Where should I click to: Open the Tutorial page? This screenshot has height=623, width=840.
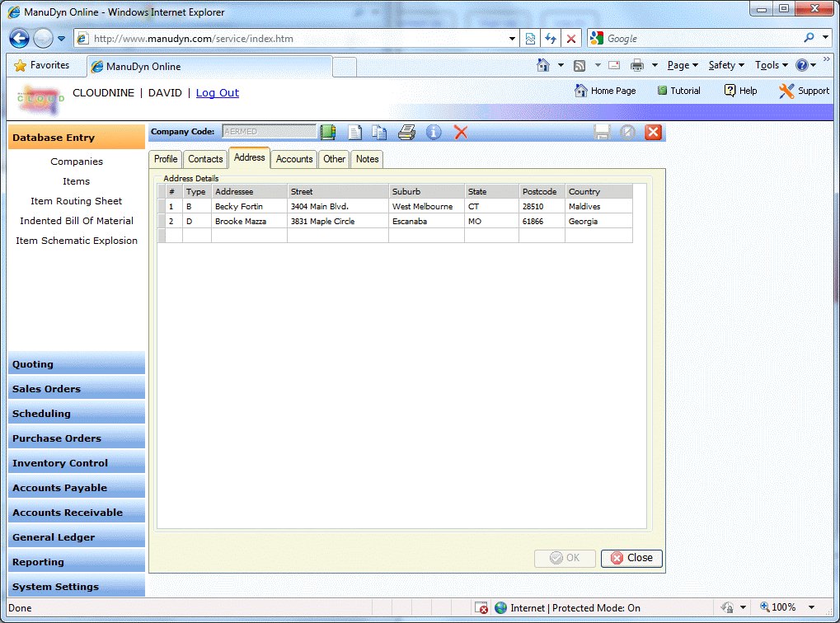click(678, 91)
